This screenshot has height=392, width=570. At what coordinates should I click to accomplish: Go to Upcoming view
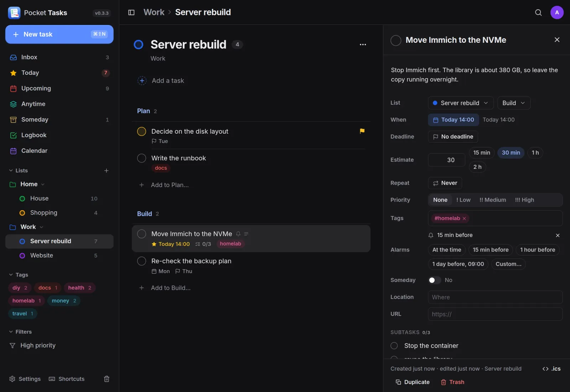[x=59, y=88]
